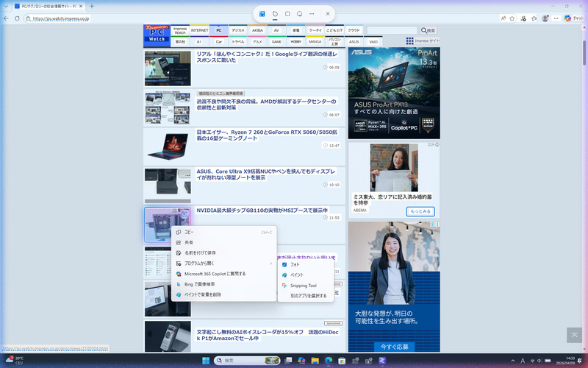
Task: Open the HOBBY navigation tab
Action: pyautogui.click(x=296, y=42)
